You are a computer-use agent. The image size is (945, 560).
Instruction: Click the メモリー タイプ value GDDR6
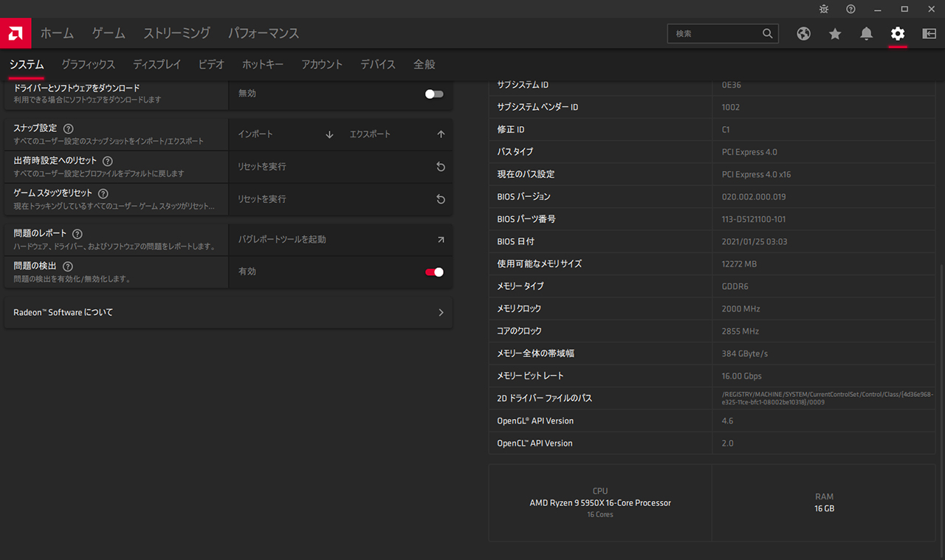(x=735, y=286)
